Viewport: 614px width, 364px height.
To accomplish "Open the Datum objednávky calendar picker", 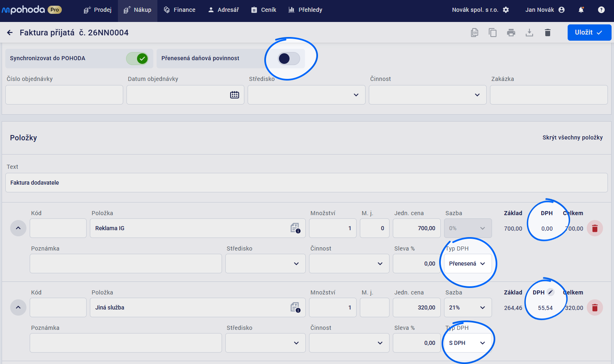I will (235, 95).
